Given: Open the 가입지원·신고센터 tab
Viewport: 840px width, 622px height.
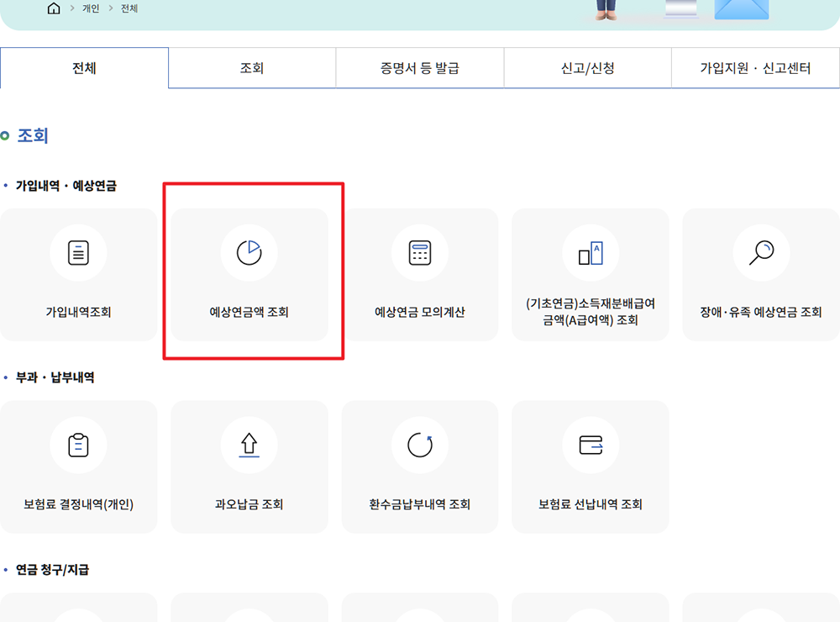Looking at the screenshot, I should coord(754,67).
